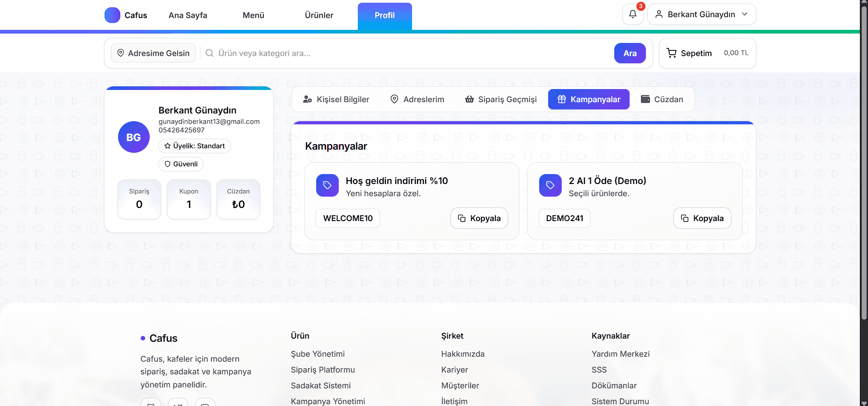Image resolution: width=868 pixels, height=406 pixels.
Task: Click the location pin icon in Adresime Gelsin
Action: [x=121, y=53]
